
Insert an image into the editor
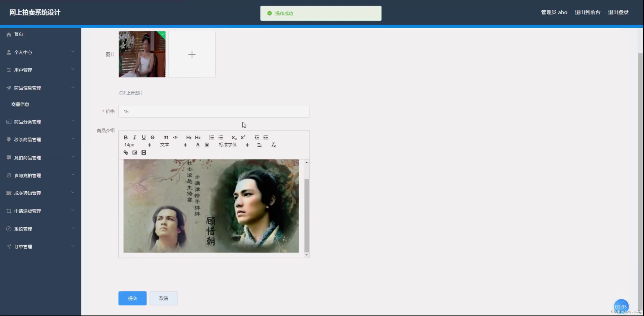[x=135, y=153]
